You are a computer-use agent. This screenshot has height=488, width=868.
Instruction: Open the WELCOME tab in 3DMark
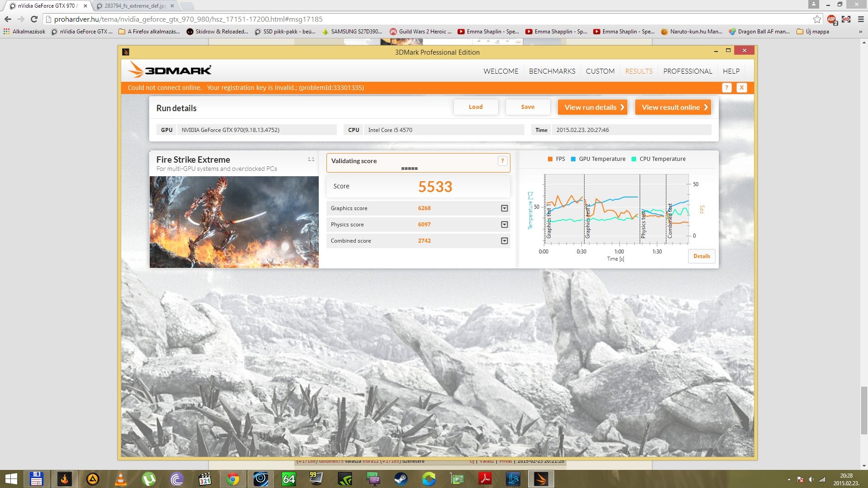(501, 71)
